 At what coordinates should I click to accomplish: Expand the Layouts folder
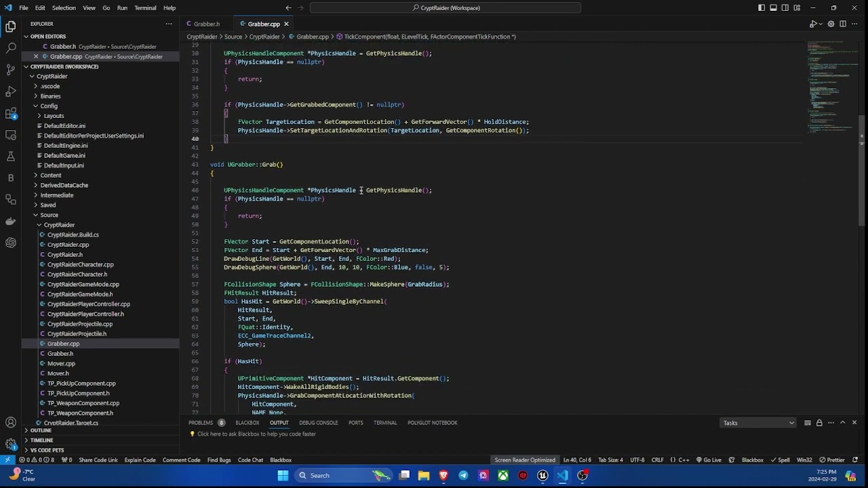(54, 116)
